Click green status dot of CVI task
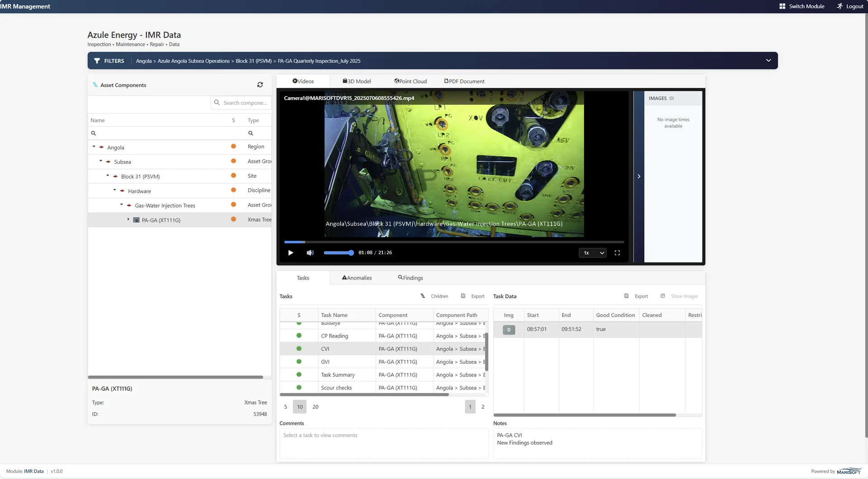Viewport: 868px width, 479px height. coord(299,349)
